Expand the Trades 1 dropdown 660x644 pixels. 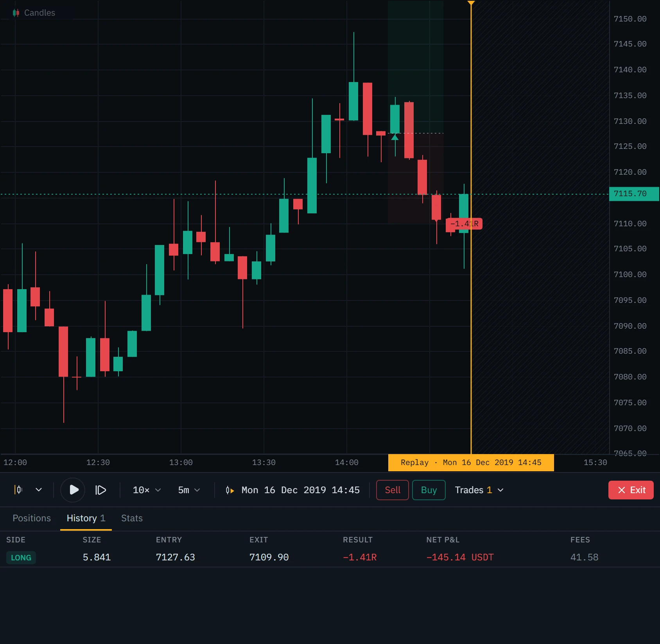click(479, 490)
